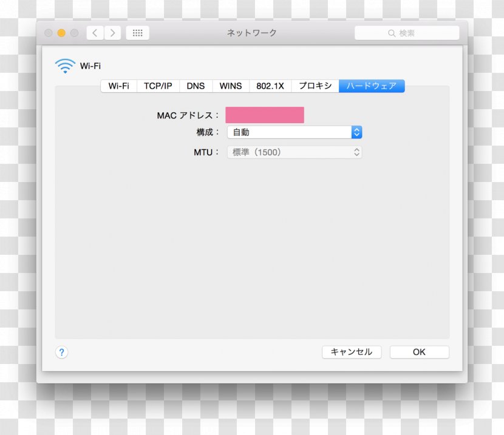
Task: Click the MTU label
Action: [206, 152]
